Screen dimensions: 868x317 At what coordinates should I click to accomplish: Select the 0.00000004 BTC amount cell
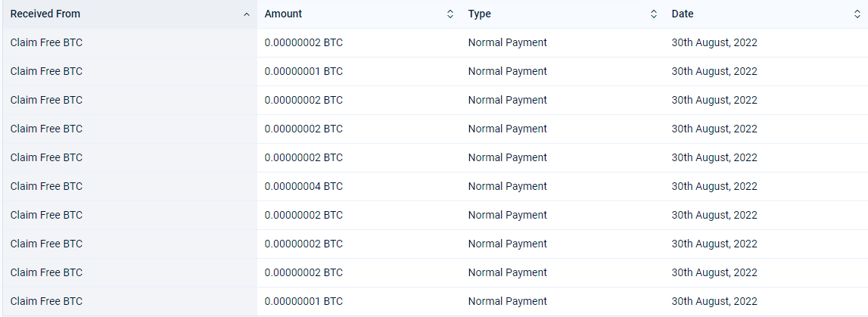pyautogui.click(x=303, y=186)
